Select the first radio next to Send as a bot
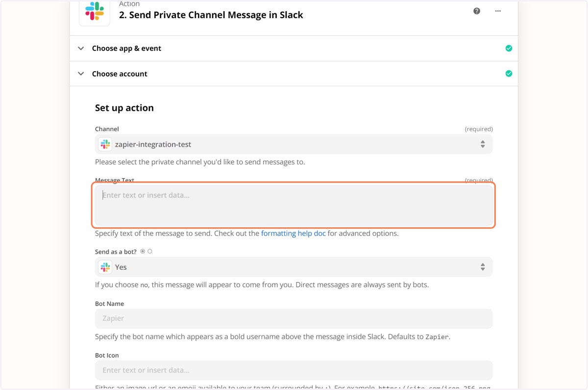This screenshot has width=588, height=390. [143, 251]
